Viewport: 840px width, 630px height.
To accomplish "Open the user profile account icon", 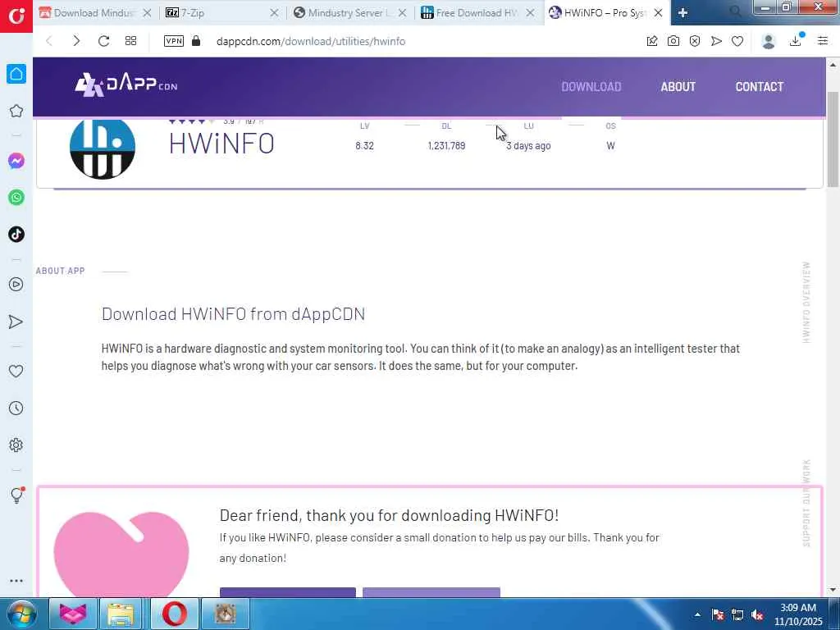I will [769, 41].
